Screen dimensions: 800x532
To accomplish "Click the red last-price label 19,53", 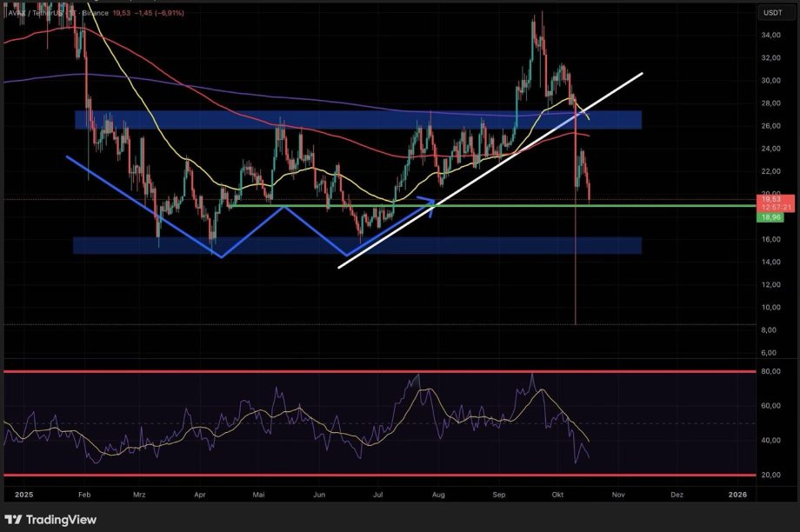I will pyautogui.click(x=772, y=200).
